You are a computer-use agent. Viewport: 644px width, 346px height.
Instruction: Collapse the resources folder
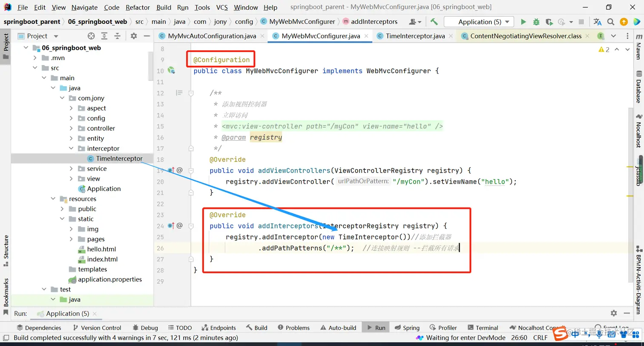pos(53,199)
